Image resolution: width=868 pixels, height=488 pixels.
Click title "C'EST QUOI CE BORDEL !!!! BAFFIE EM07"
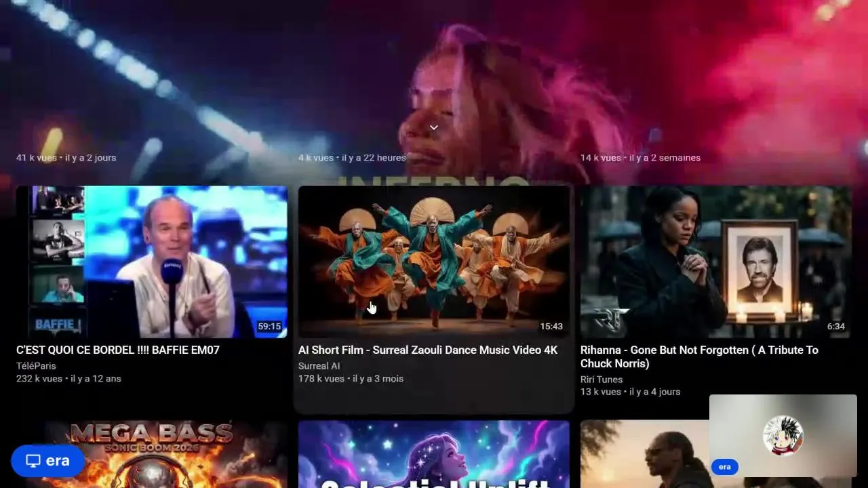[118, 350]
